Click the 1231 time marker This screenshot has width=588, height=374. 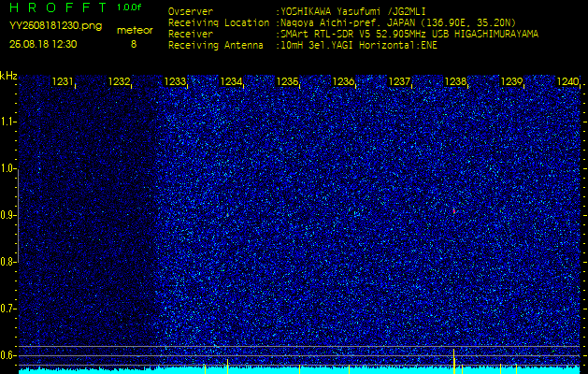tap(63, 81)
